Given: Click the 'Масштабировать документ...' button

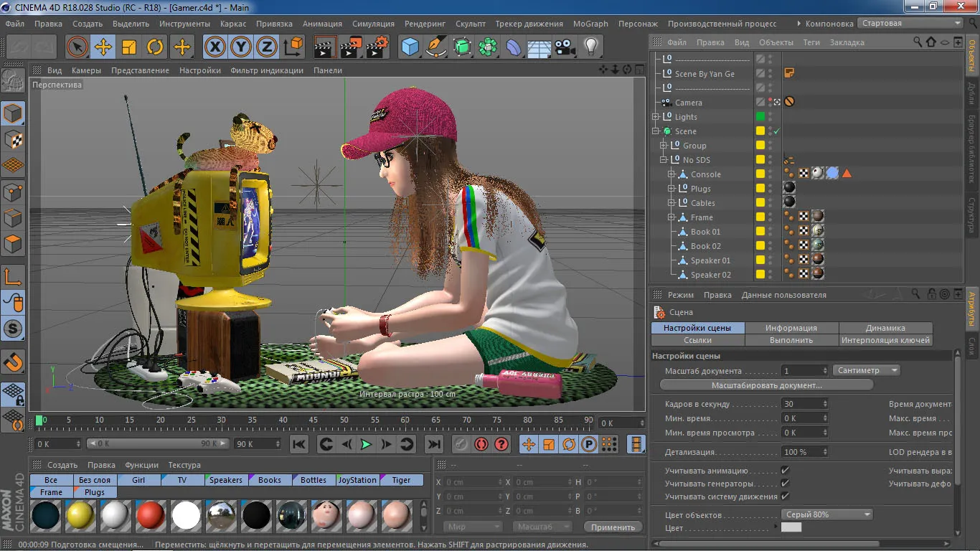Looking at the screenshot, I should tap(766, 385).
